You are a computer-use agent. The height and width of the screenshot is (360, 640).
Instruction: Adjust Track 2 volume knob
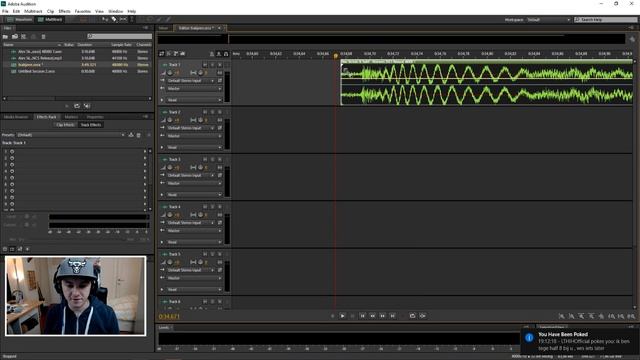pyautogui.click(x=170, y=120)
